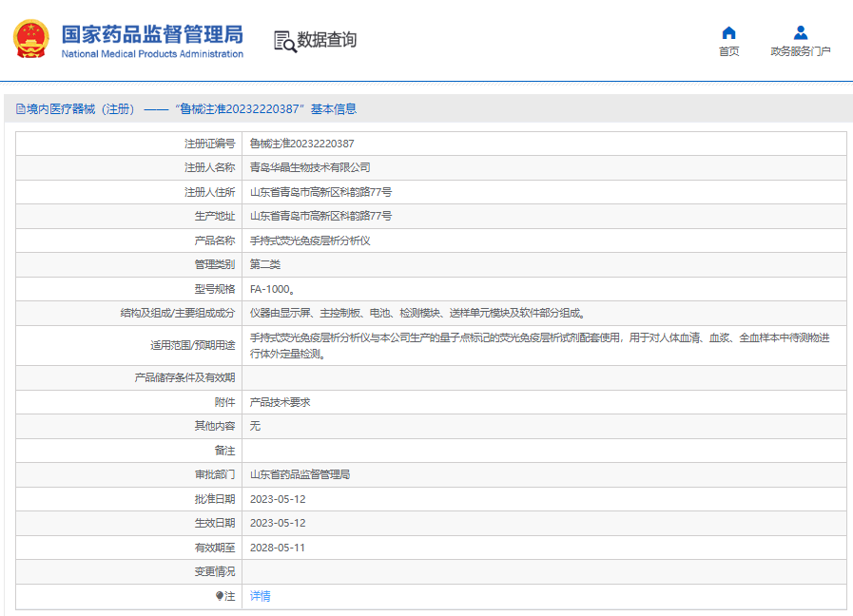Click 注册人住所 address value
This screenshot has height=616, width=853.
point(321,192)
